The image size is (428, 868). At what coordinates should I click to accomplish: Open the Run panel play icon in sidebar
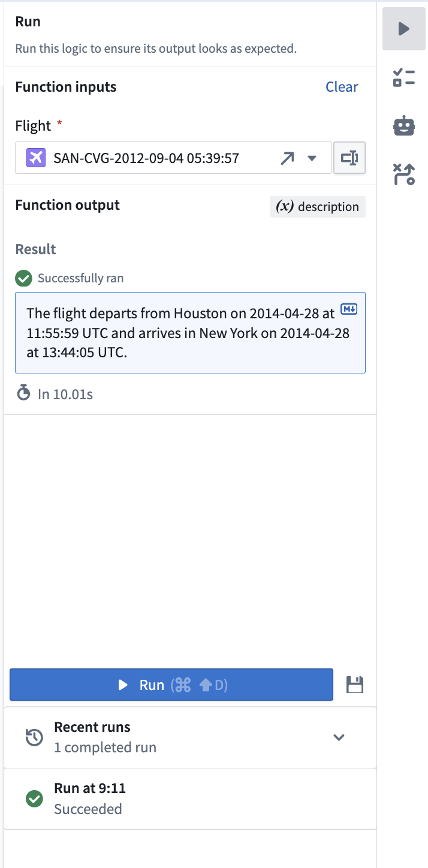404,29
